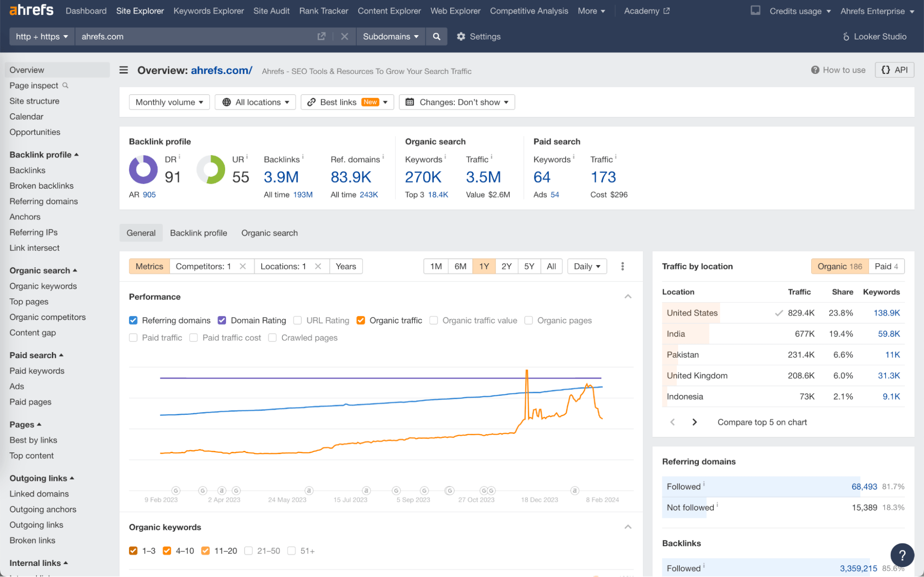924x577 pixels.
Task: Clear the target URL with the X icon
Action: pyautogui.click(x=344, y=36)
